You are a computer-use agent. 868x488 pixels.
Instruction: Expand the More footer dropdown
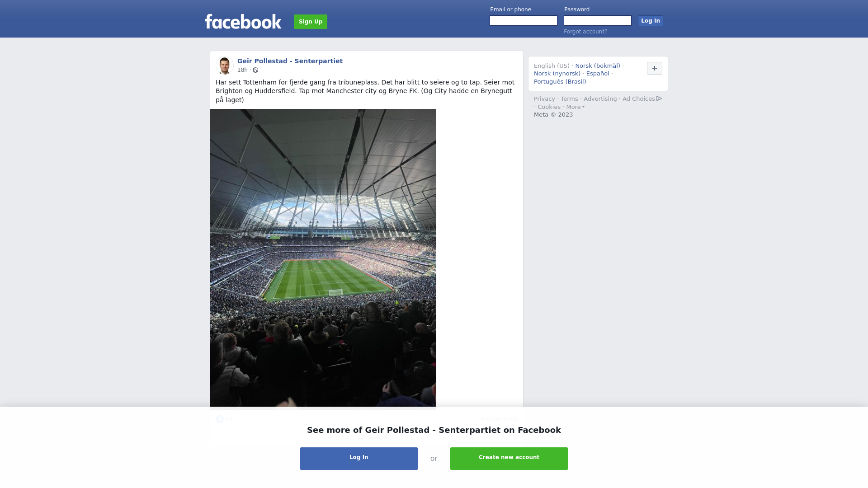click(x=575, y=107)
